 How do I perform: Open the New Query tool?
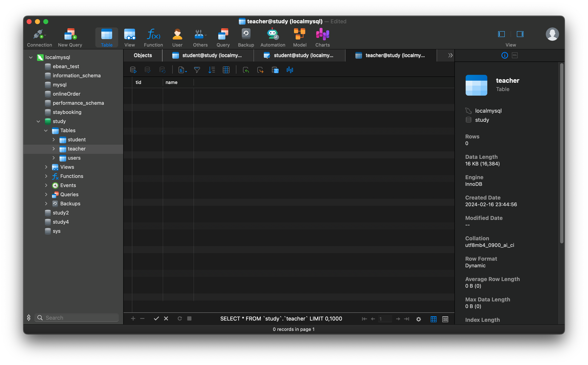click(70, 37)
